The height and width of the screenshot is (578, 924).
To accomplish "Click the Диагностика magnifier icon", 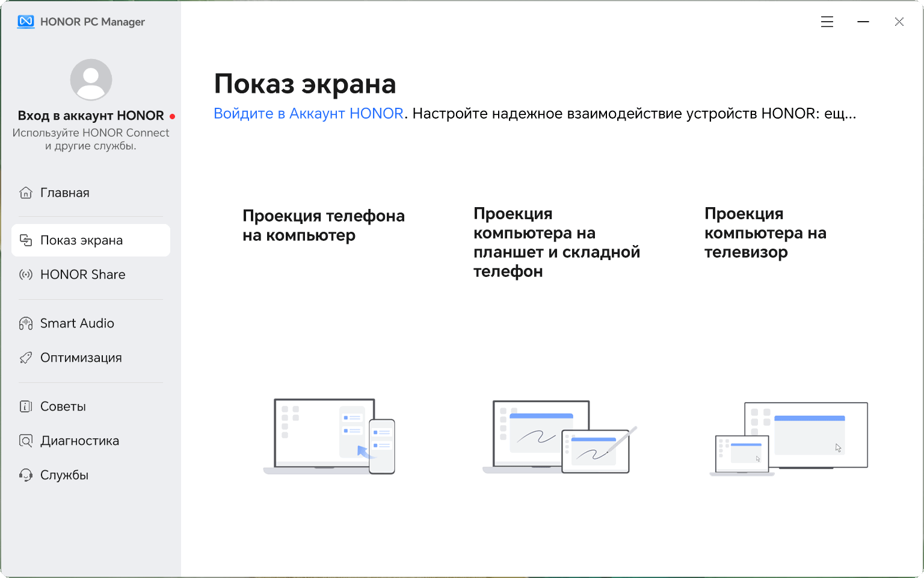I will click(26, 441).
